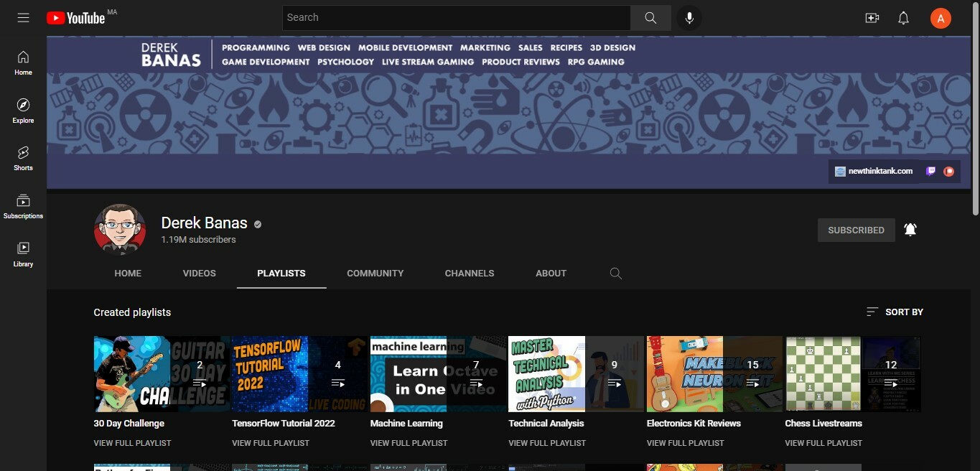Click playlist icon on TensorFlow Tutorial thumbnail
This screenshot has width=980, height=471.
[x=338, y=383]
